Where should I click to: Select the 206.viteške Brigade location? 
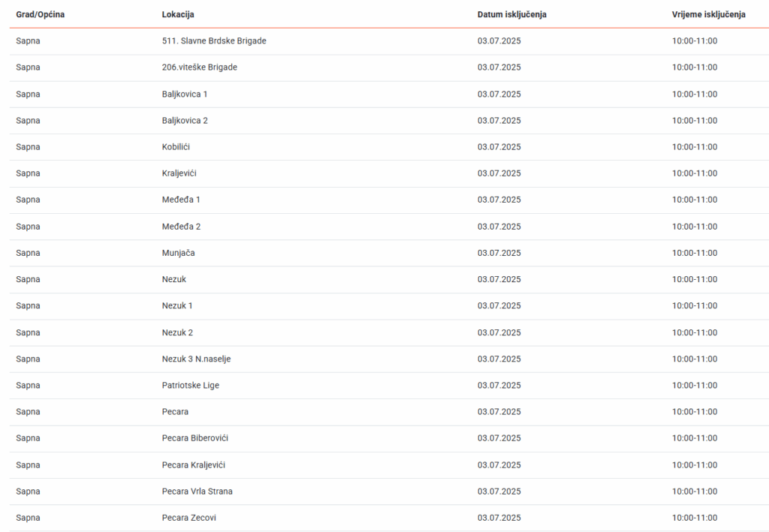click(200, 68)
